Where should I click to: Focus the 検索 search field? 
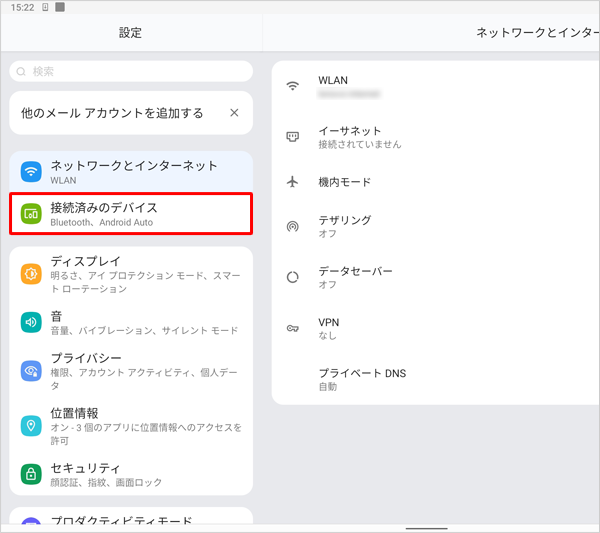131,71
